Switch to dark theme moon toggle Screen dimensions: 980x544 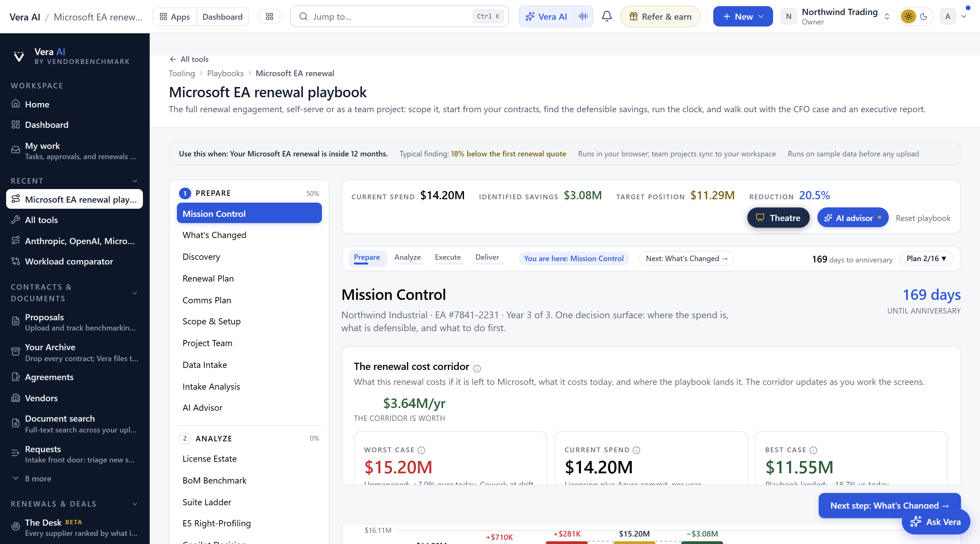tap(923, 16)
